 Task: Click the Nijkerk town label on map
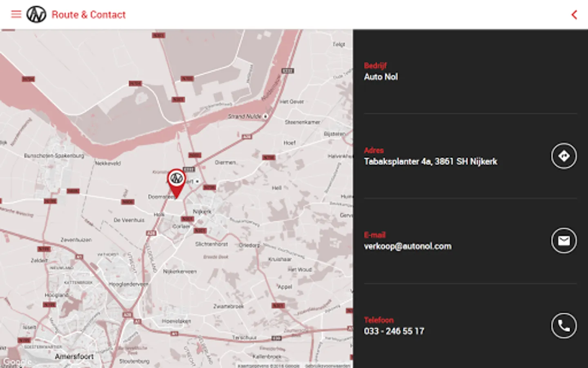[202, 211]
